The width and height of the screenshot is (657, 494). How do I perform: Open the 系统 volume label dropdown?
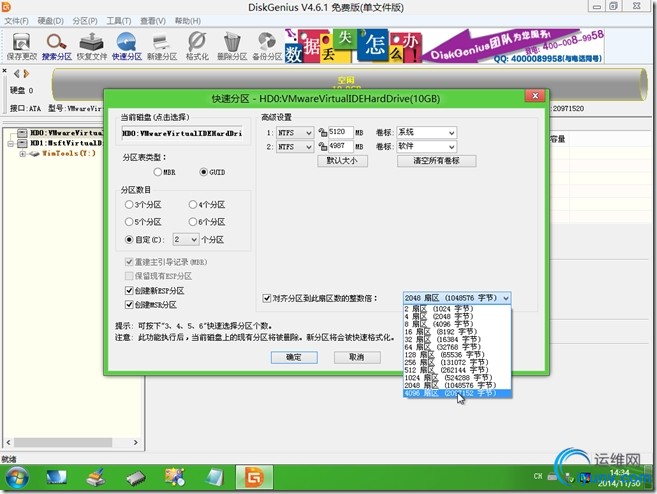tap(451, 133)
